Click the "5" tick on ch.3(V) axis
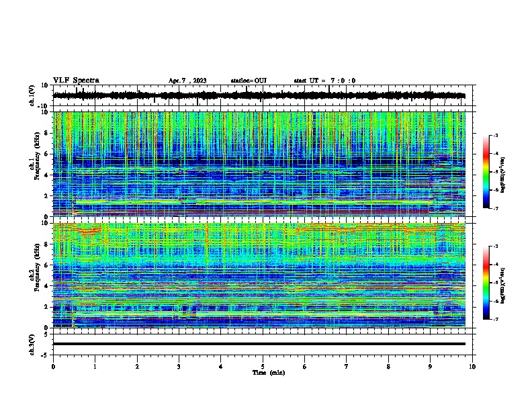The width and height of the screenshot is (532, 411). pyautogui.click(x=46, y=334)
